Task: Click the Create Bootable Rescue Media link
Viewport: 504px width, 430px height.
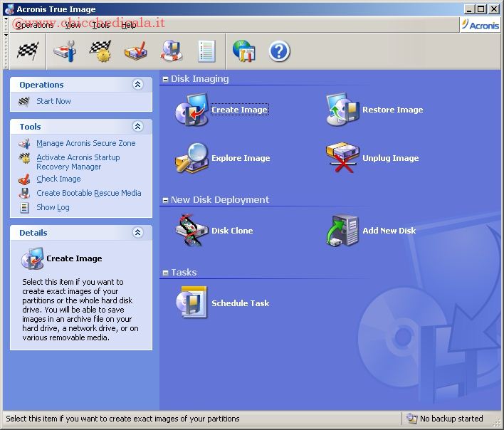Action: pos(89,193)
